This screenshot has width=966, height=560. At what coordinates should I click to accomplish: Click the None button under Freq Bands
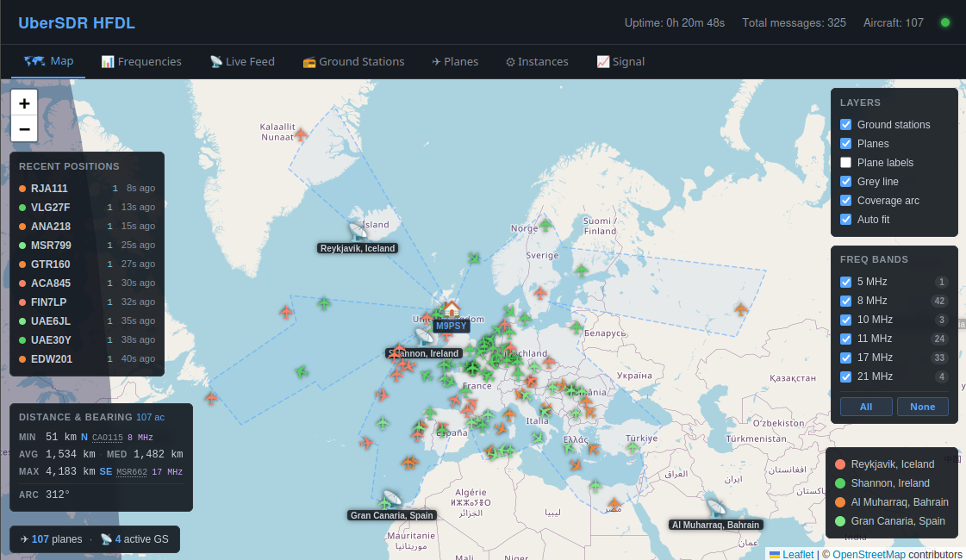click(923, 406)
